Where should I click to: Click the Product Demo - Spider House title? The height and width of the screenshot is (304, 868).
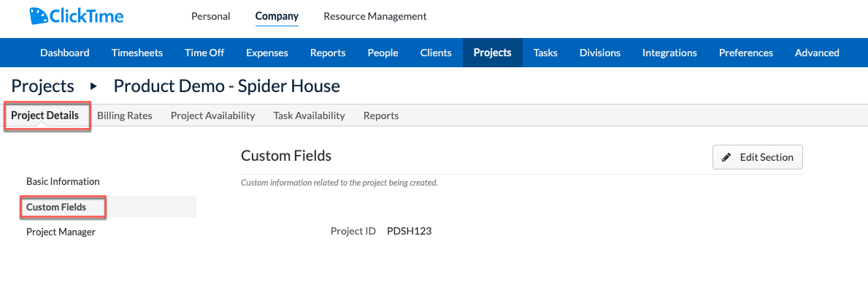click(x=227, y=86)
